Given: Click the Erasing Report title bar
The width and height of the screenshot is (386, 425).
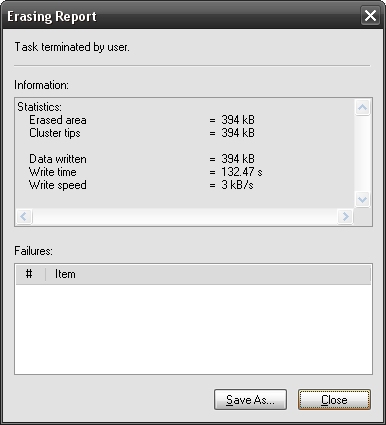Looking at the screenshot, I should [x=180, y=16].
